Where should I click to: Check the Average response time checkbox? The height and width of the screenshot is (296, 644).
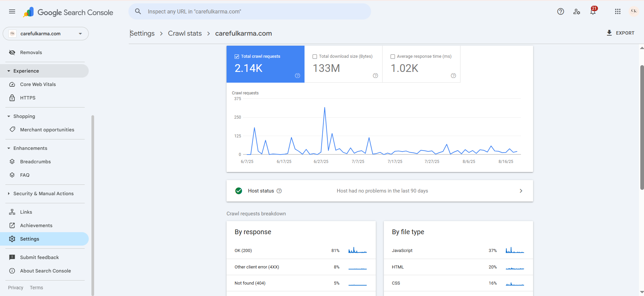click(393, 56)
